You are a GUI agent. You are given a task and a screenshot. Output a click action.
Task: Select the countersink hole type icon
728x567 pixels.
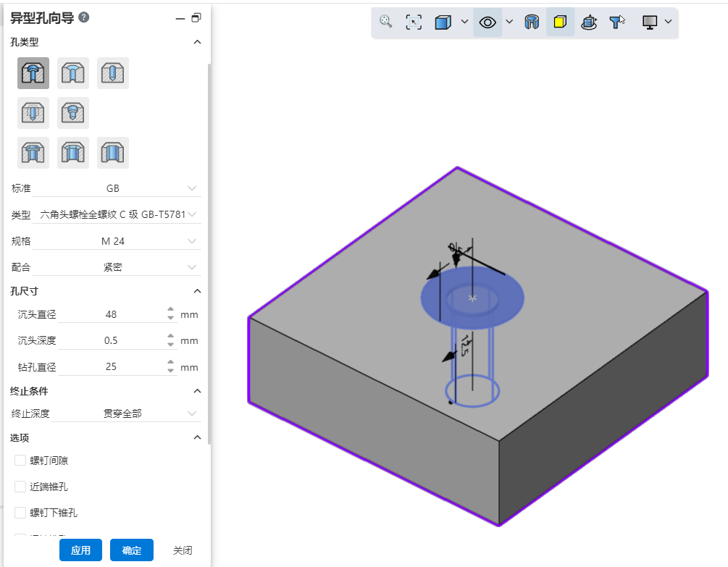click(73, 73)
